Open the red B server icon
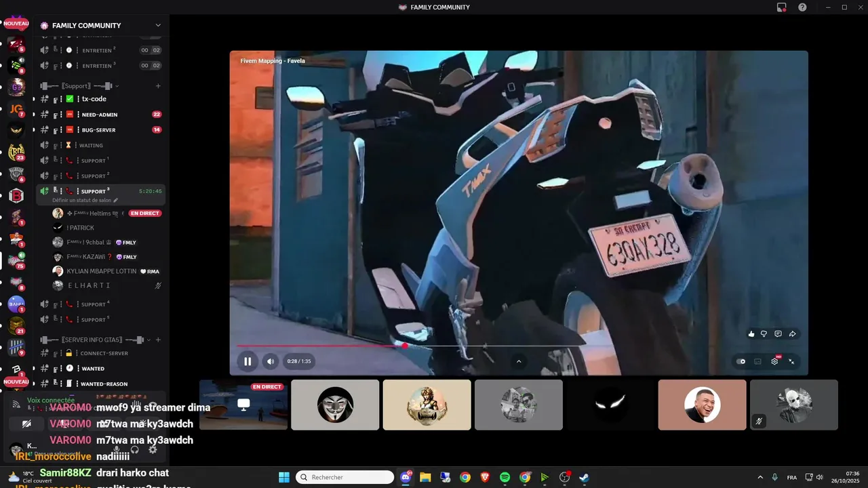This screenshot has height=488, width=868. point(16,196)
